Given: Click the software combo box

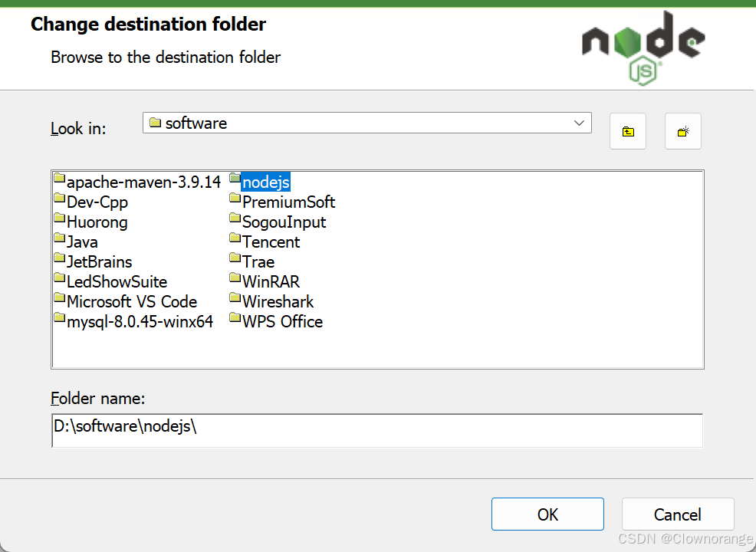Looking at the screenshot, I should pyautogui.click(x=367, y=123).
